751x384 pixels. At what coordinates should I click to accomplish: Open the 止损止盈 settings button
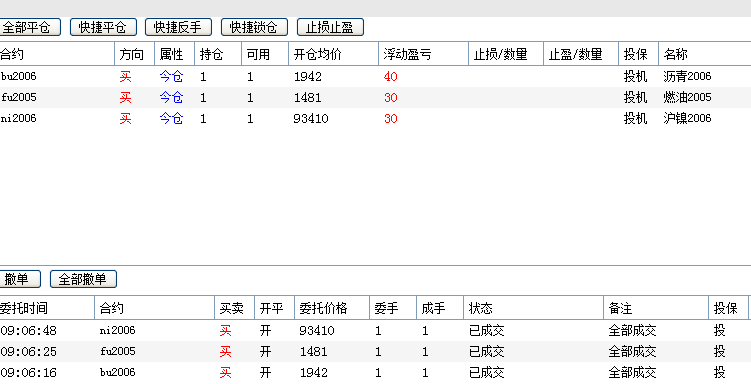click(x=330, y=27)
